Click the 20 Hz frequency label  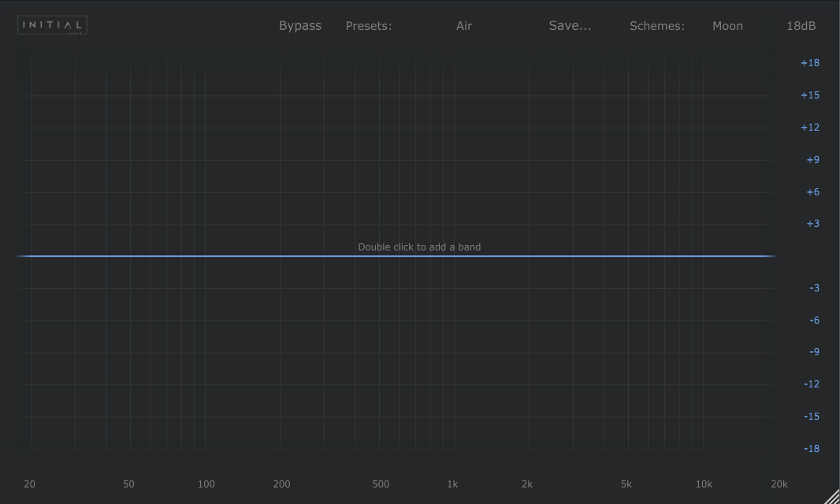click(x=29, y=484)
